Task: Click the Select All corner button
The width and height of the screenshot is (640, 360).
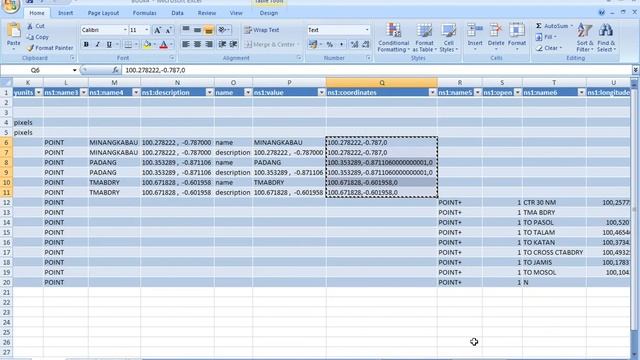Action: click(6, 83)
